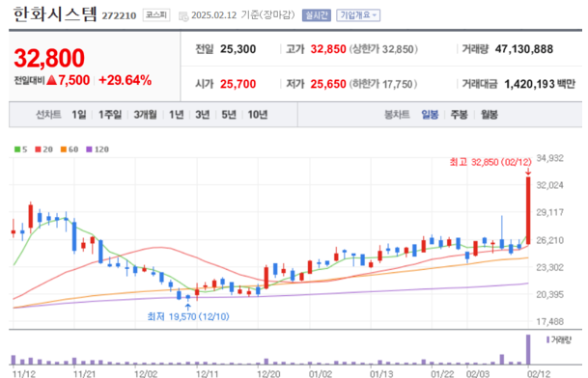Screen dimensions: 588x378
Task: Click the 전일 25,300 value
Action: pyautogui.click(x=238, y=49)
